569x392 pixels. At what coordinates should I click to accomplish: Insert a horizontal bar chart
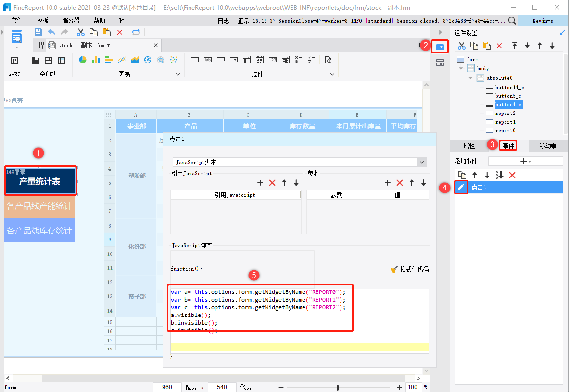[109, 60]
